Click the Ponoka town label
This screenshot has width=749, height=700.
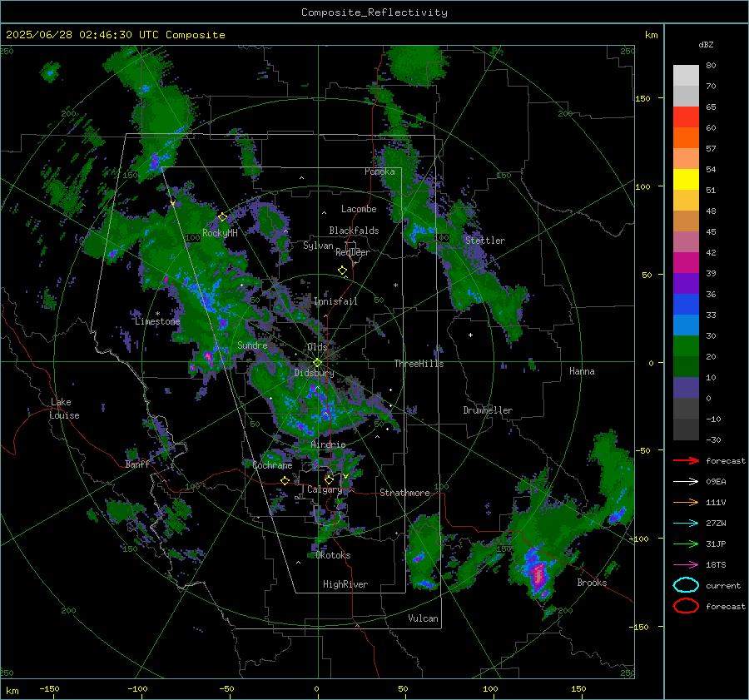pyautogui.click(x=379, y=171)
